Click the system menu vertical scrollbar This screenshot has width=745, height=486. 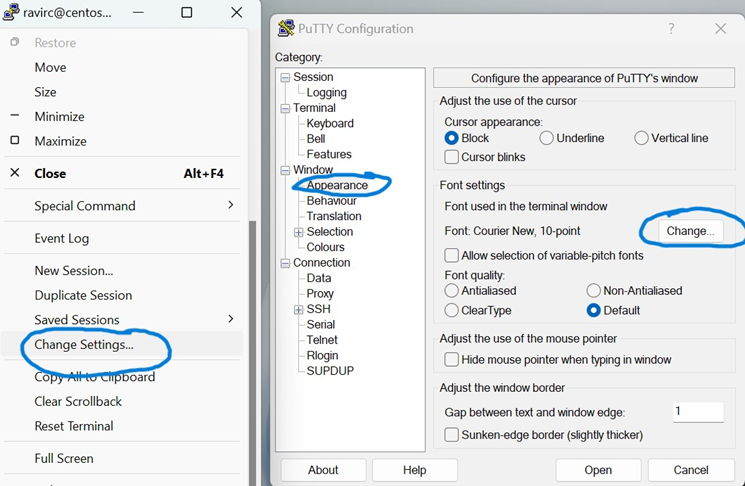click(252, 352)
